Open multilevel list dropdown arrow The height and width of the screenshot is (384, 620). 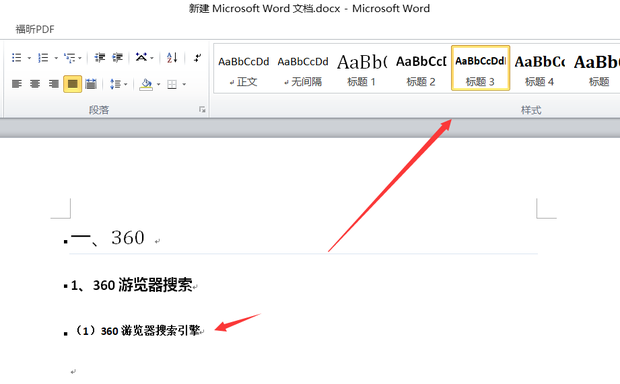pos(80,58)
